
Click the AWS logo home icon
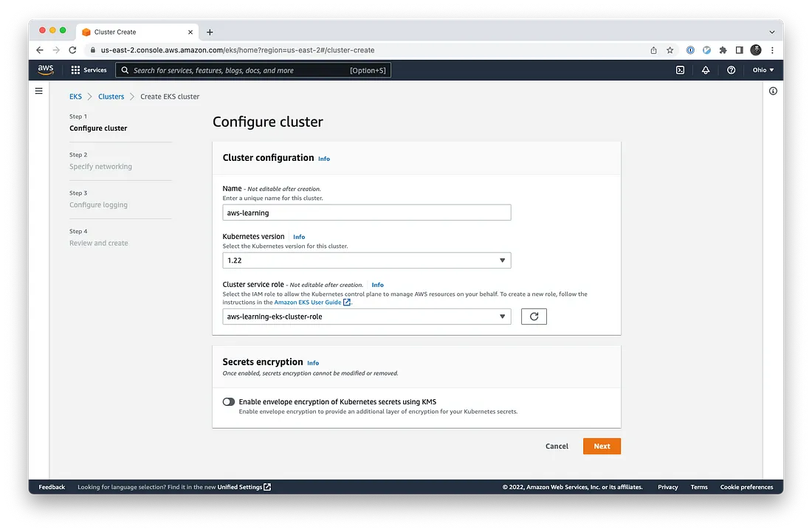point(46,70)
